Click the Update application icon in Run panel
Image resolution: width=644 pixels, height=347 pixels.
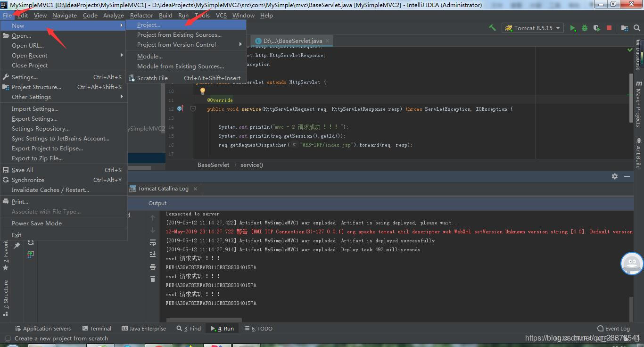[x=31, y=243]
